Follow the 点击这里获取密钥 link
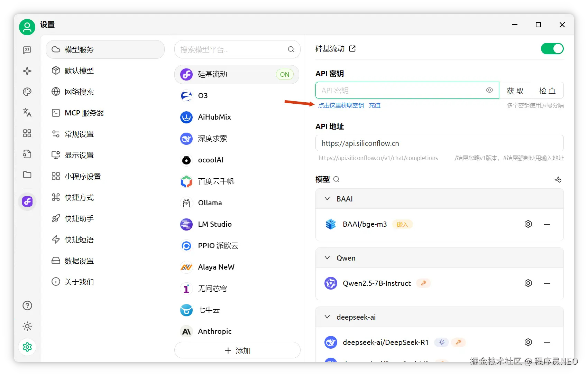Image resolution: width=588 pixels, height=376 pixels. (x=341, y=105)
